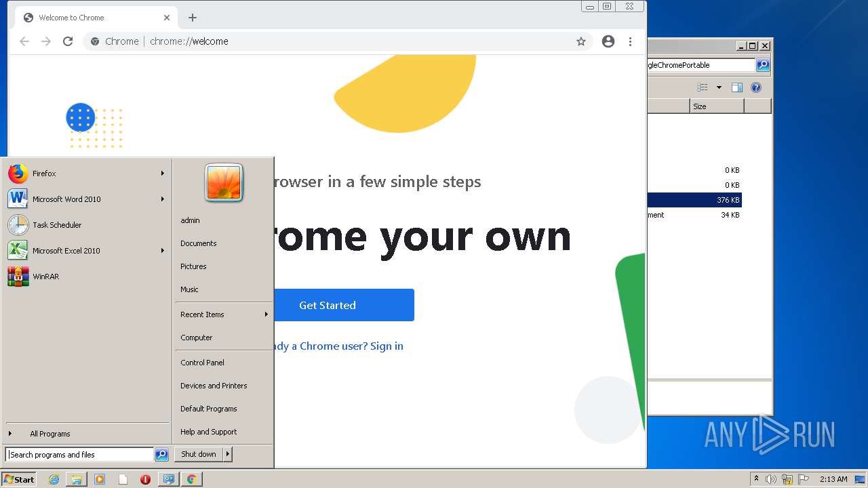
Task: Click Chrome's forward navigation arrow
Action: [46, 41]
